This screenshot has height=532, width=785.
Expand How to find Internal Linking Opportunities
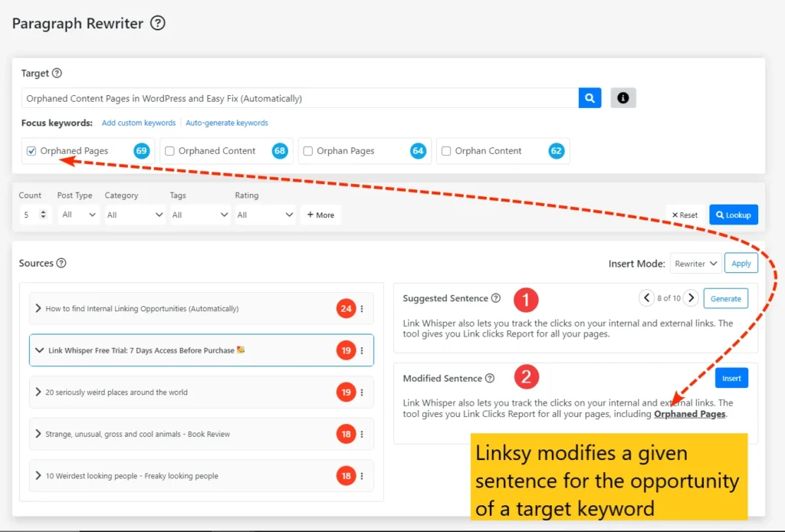(x=38, y=308)
